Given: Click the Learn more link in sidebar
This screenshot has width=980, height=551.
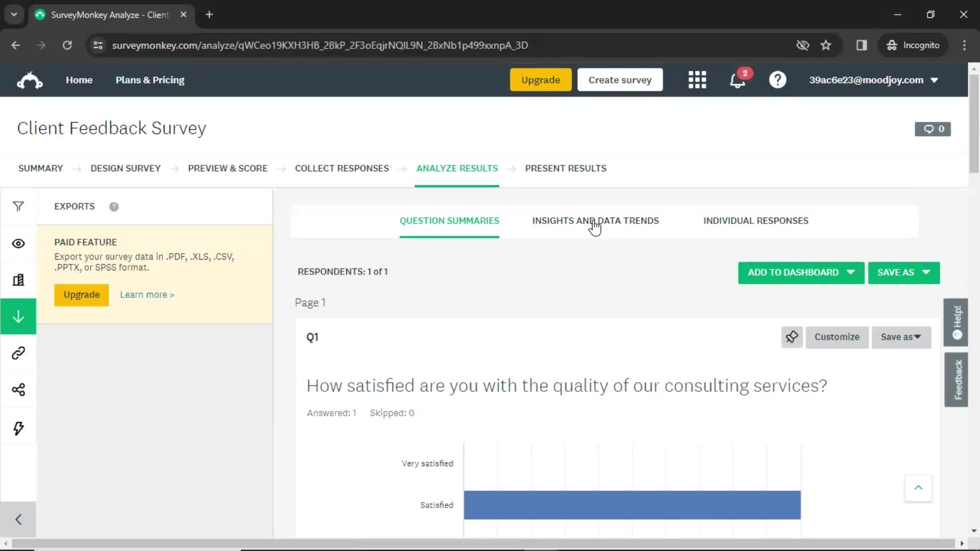Looking at the screenshot, I should (x=146, y=294).
